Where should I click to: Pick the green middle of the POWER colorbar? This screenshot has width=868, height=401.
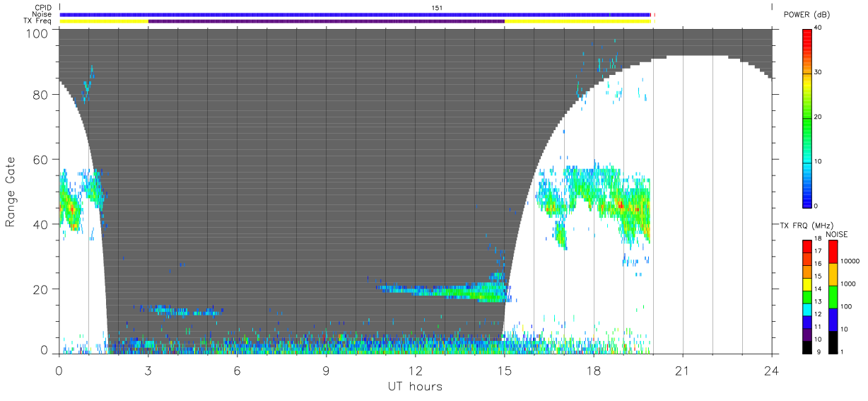coord(807,117)
